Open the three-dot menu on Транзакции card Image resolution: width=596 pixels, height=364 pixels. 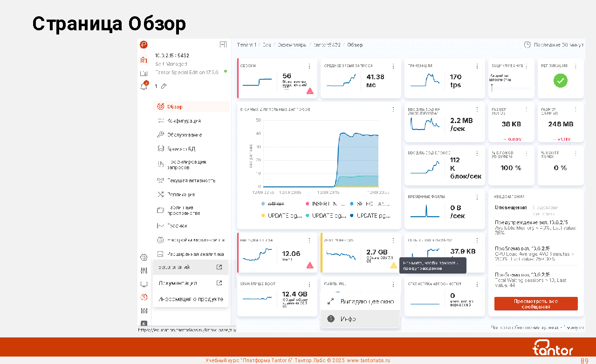[477, 66]
